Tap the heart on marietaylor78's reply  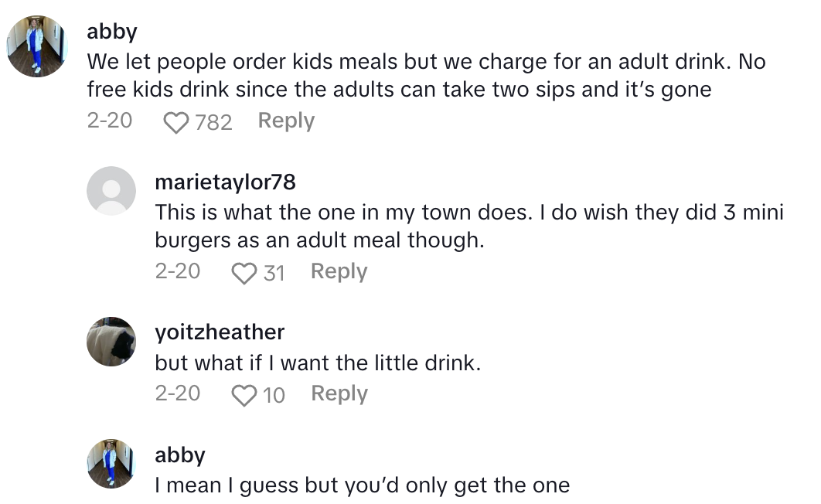tap(244, 273)
